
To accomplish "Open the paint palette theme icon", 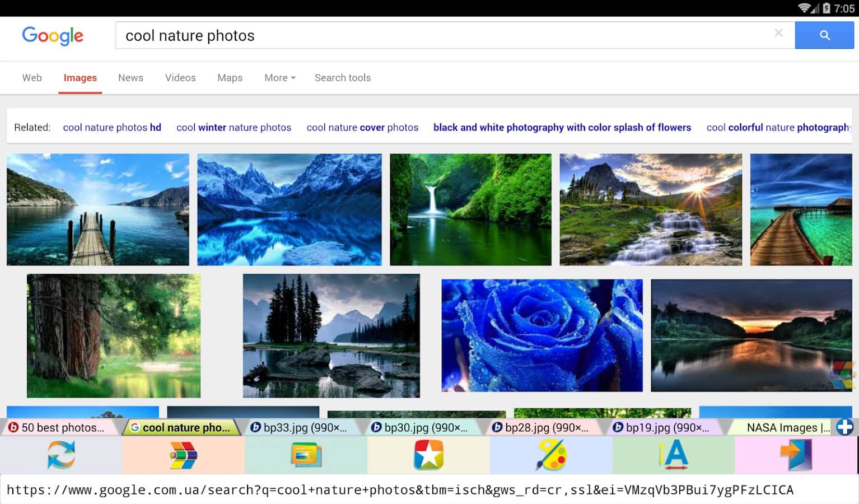I will 551,455.
